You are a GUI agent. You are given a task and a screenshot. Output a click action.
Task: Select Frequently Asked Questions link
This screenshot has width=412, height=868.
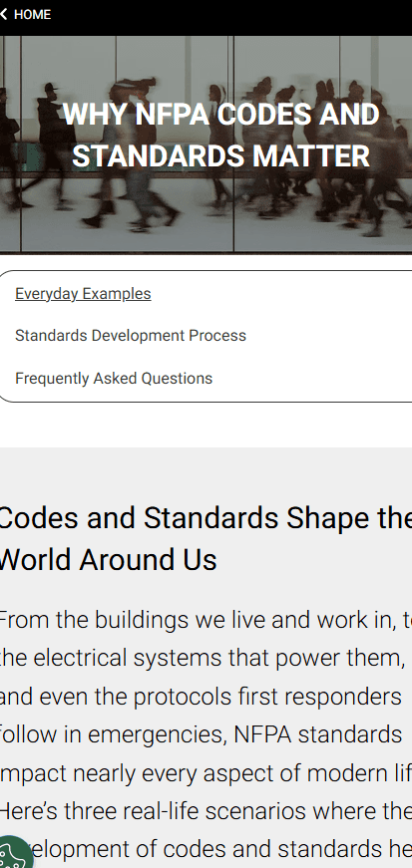114,378
